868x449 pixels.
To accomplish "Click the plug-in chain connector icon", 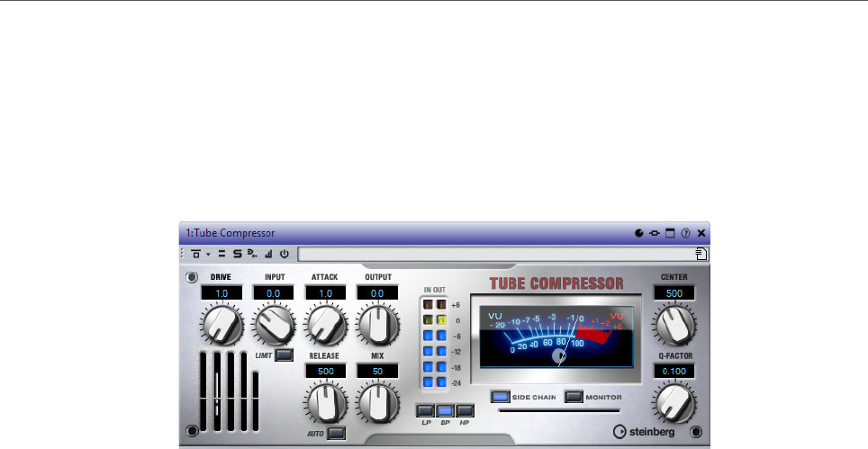I will coord(655,233).
